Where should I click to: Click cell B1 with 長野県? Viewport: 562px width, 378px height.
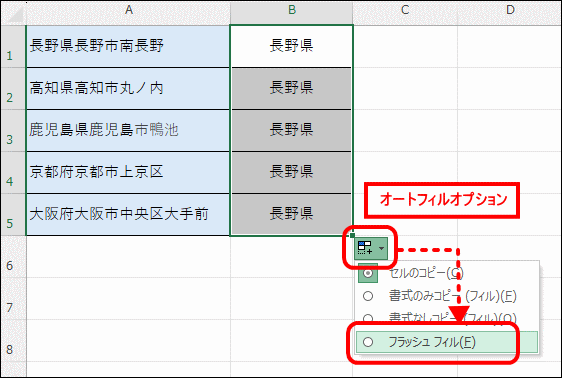[291, 46]
